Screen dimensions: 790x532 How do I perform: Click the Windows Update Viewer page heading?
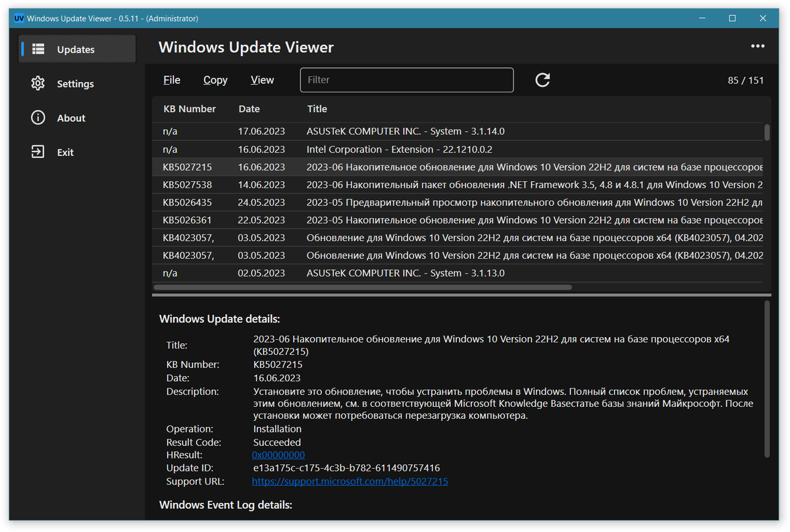pyautogui.click(x=246, y=47)
